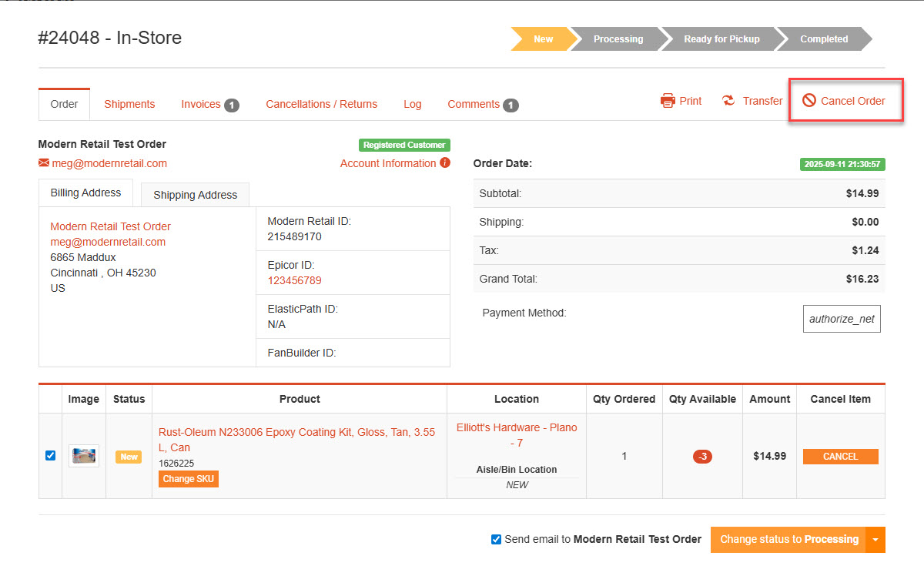Click the Tax $1.24 value

point(865,250)
